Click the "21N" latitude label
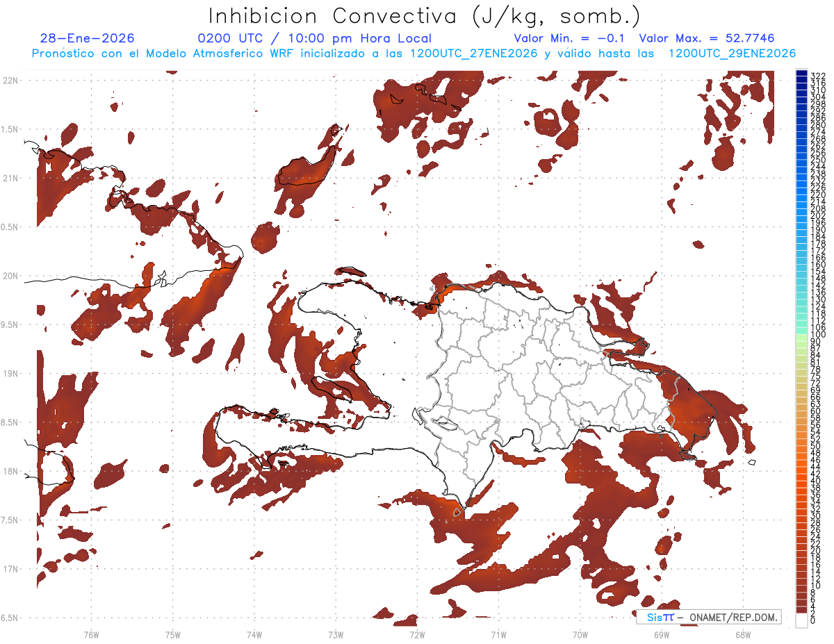This screenshot has height=644, width=834. pyautogui.click(x=10, y=178)
